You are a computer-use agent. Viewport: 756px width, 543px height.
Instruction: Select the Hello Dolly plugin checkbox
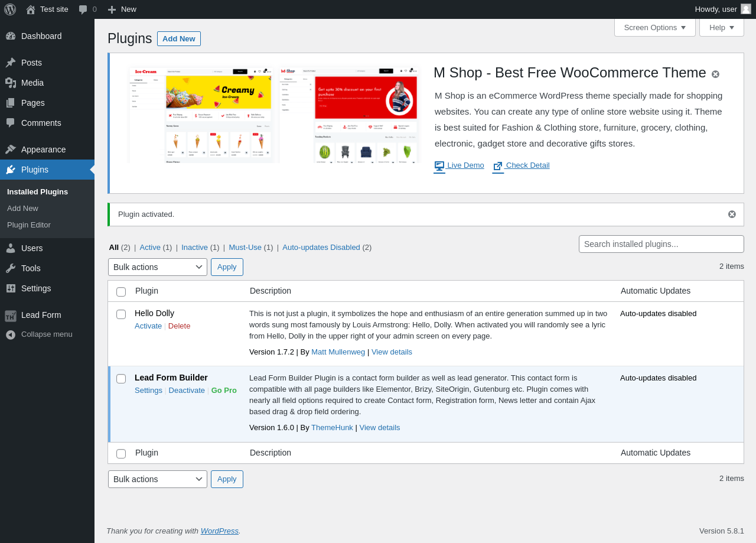(x=121, y=314)
